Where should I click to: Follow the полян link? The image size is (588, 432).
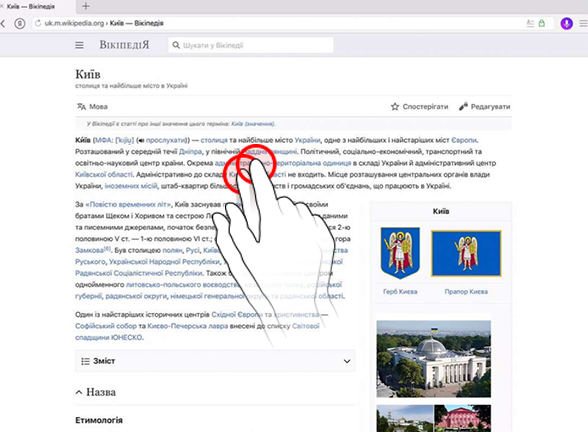point(172,250)
